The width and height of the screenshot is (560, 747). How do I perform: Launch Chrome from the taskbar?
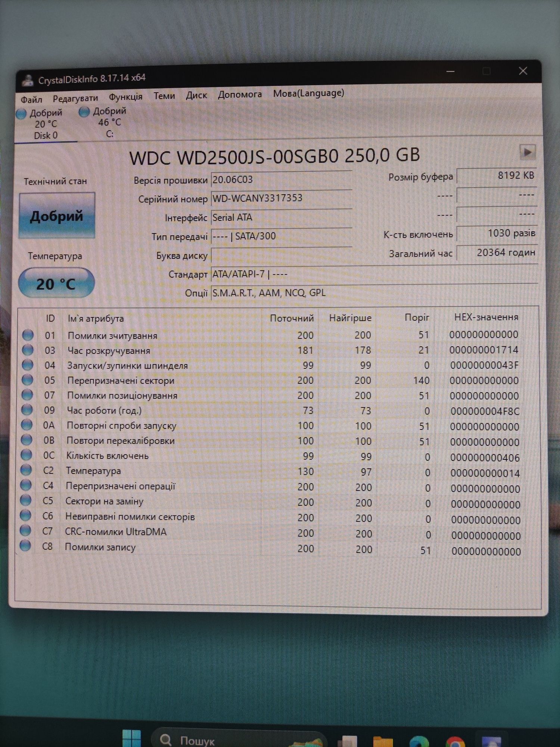click(454, 742)
